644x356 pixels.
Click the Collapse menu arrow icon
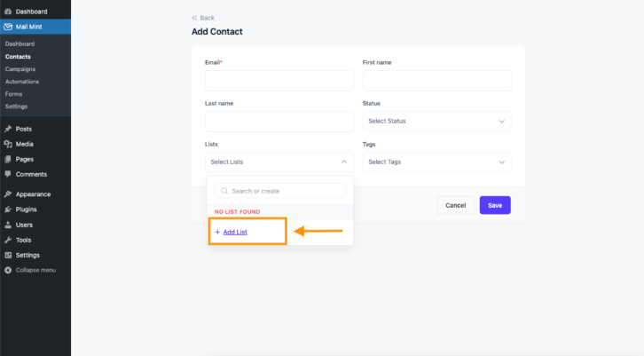[8, 270]
